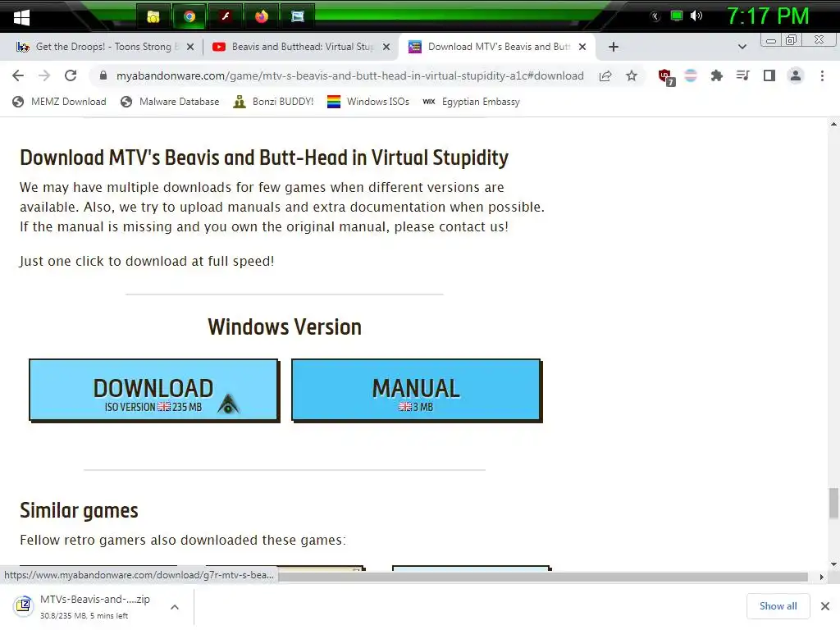The image size is (840, 630).
Task: Click the vertical scrollbar thumb
Action: click(833, 503)
